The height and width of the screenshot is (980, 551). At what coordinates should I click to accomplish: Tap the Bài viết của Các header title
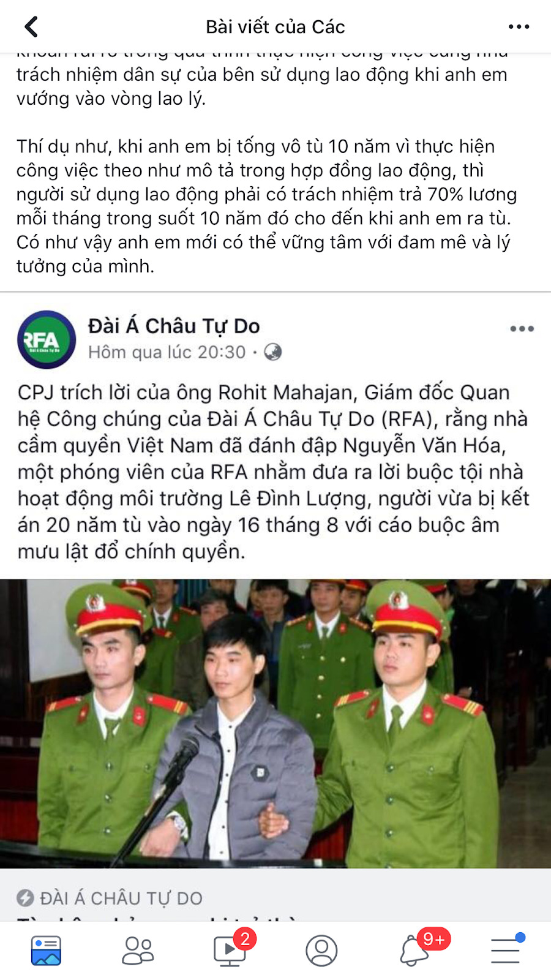(x=275, y=27)
